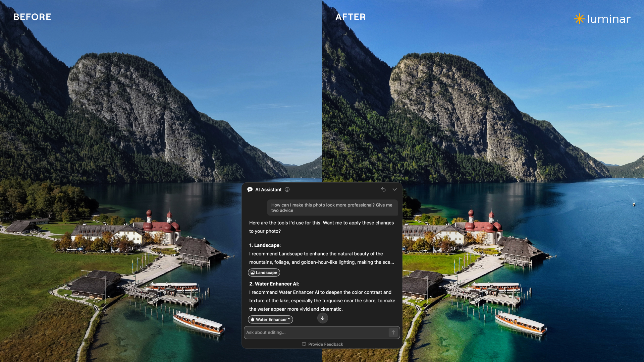Click the scroll-down arrow button in chat
The image size is (644, 362).
pos(323,318)
